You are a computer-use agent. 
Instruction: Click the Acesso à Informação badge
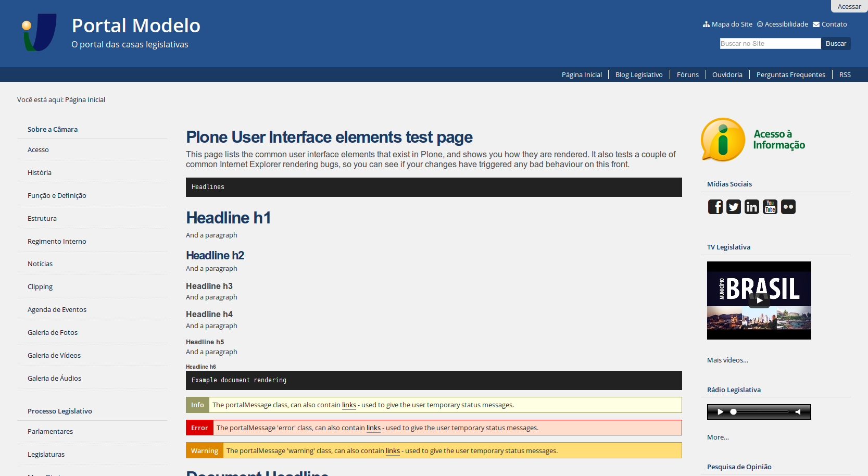pos(753,140)
